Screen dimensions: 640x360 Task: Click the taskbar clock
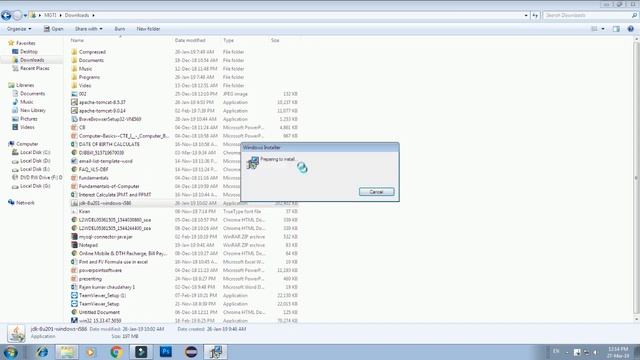coord(618,352)
